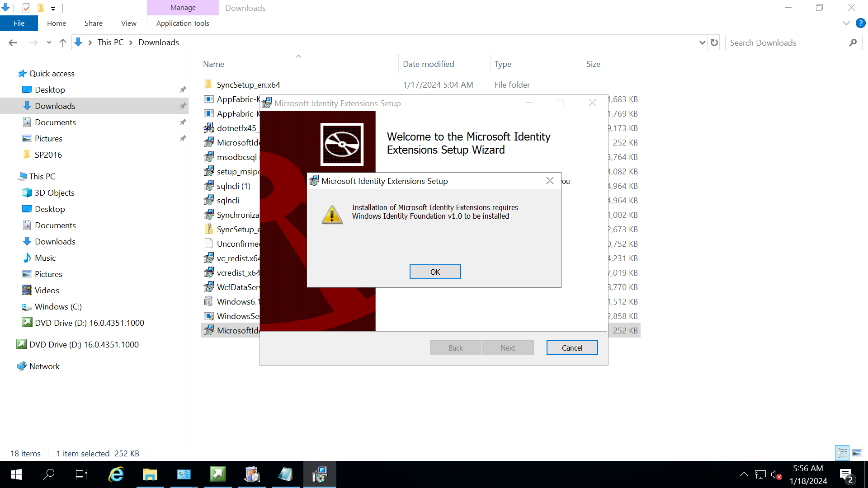The height and width of the screenshot is (488, 868).
Task: Open the Application Tools tab
Action: pos(183,23)
